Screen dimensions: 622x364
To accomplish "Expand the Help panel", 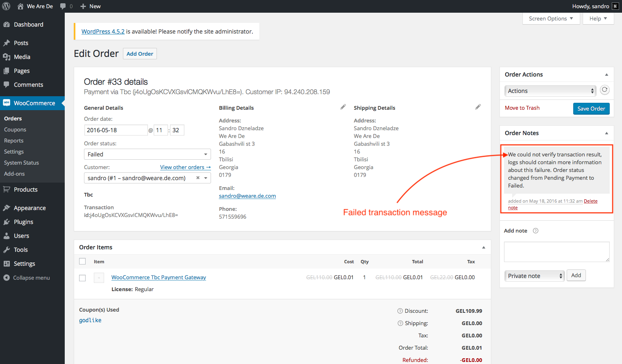I will (598, 18).
